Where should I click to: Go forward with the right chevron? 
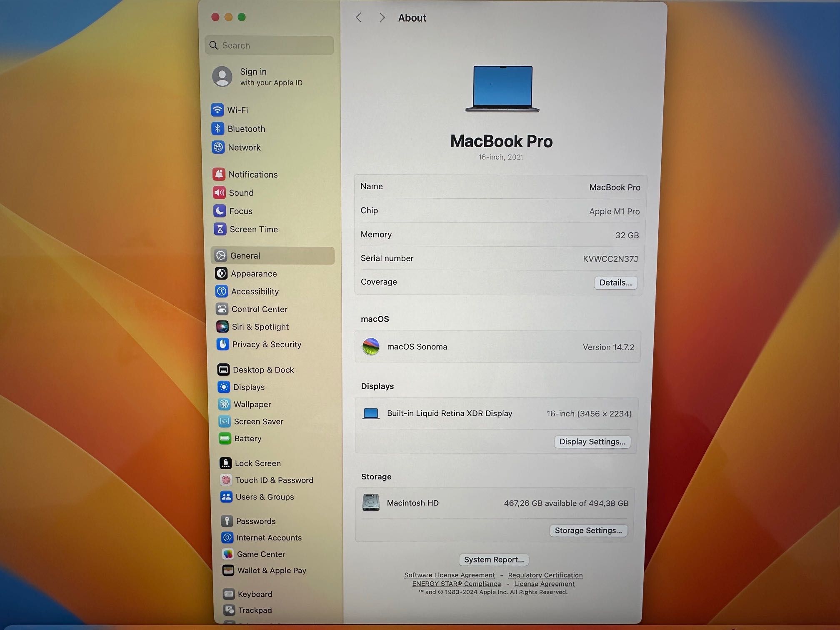pyautogui.click(x=382, y=17)
